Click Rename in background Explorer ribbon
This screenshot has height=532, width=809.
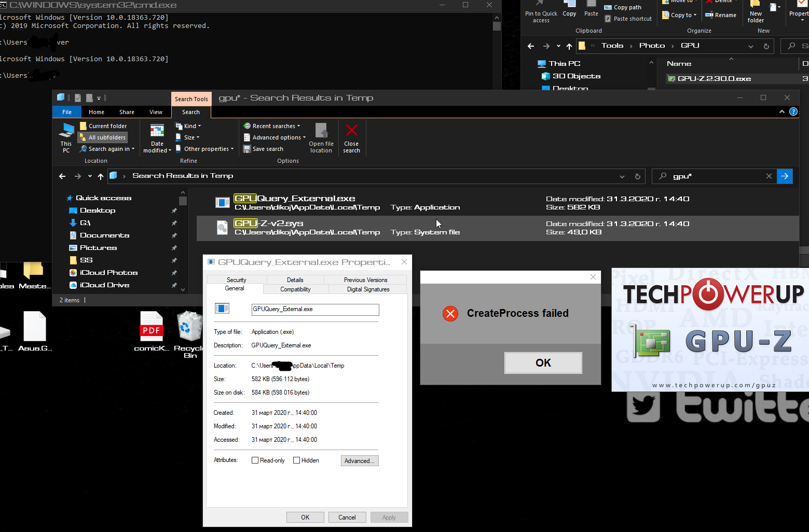pos(721,15)
